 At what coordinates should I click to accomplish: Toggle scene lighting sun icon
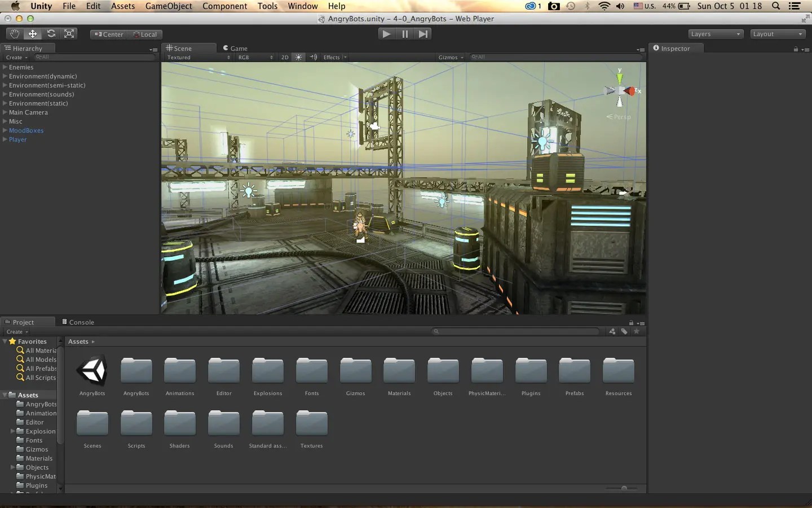coord(298,57)
